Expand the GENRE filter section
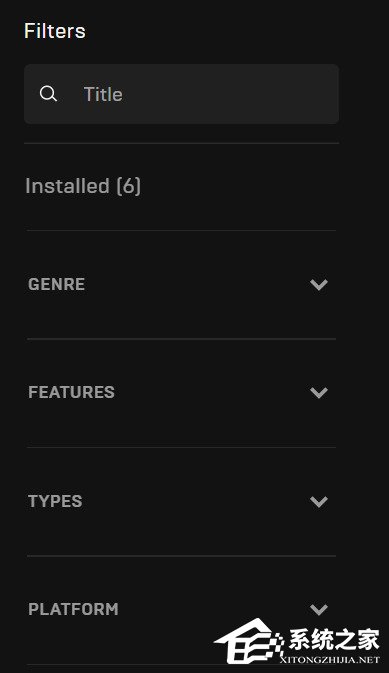Image resolution: width=389 pixels, height=673 pixels. pos(181,284)
